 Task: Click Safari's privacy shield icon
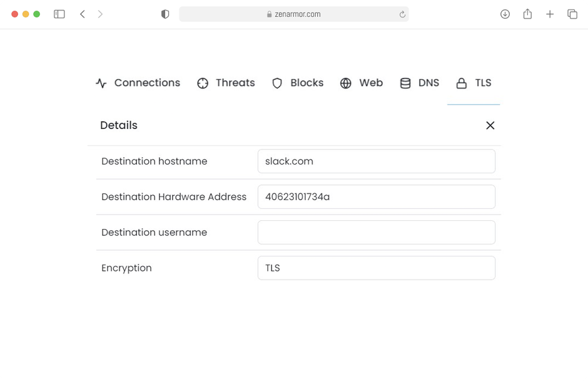pos(165,14)
